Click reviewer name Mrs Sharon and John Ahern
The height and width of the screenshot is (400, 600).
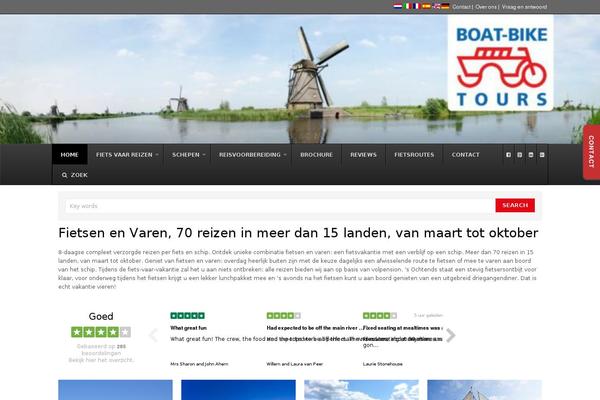click(x=199, y=364)
